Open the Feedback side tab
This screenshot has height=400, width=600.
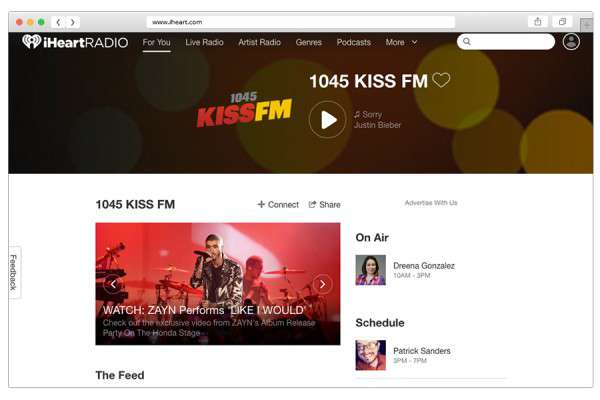(14, 272)
